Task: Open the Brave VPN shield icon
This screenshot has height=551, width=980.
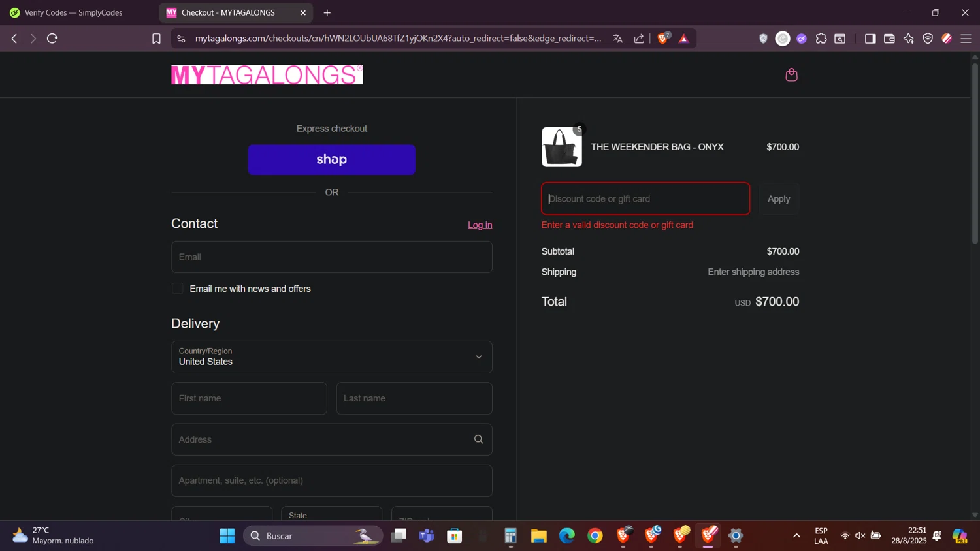Action: (x=928, y=39)
